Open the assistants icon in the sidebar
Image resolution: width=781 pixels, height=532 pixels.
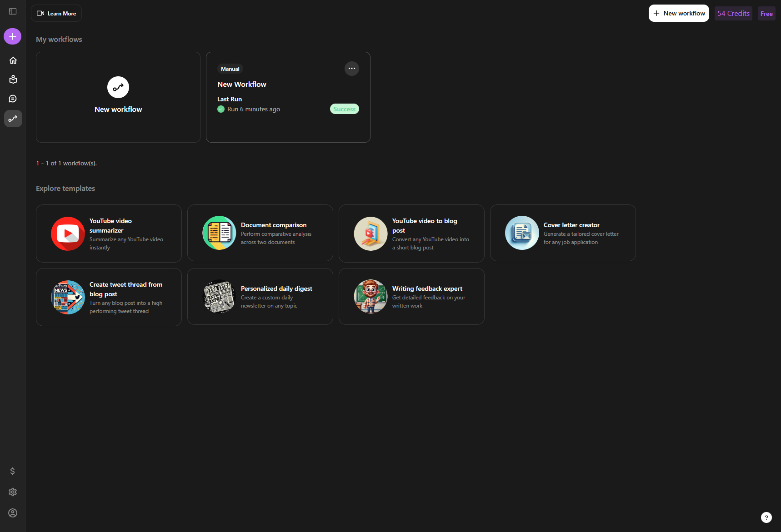click(x=13, y=80)
